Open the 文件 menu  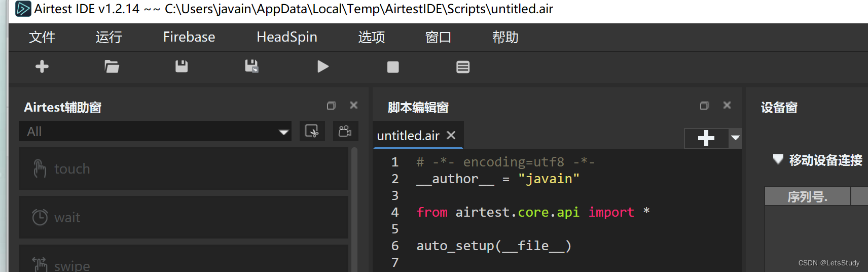[x=42, y=37]
